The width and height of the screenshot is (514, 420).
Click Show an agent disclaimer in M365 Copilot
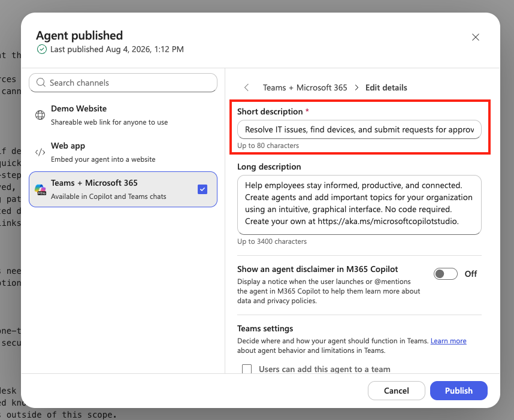[x=318, y=269]
